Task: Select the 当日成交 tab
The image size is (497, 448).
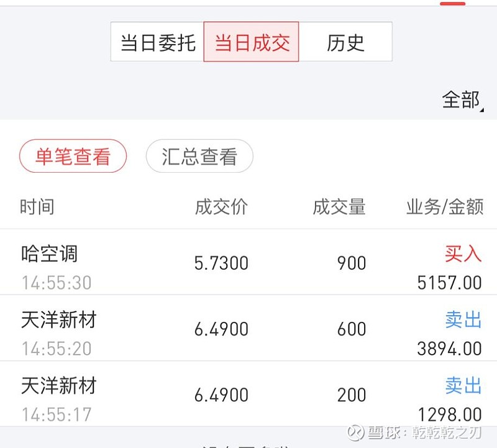Action: 251,42
